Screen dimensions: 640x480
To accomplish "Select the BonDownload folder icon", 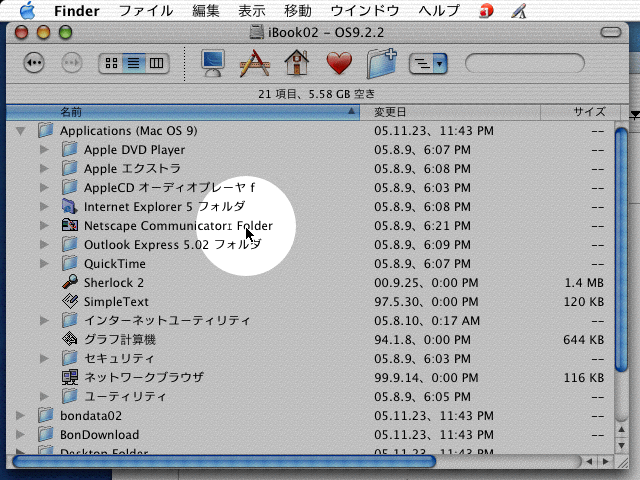I will click(x=46, y=434).
